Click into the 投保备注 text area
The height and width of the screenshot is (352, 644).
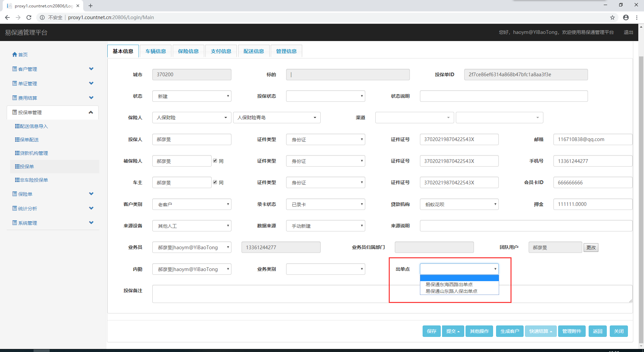pyautogui.click(x=268, y=294)
